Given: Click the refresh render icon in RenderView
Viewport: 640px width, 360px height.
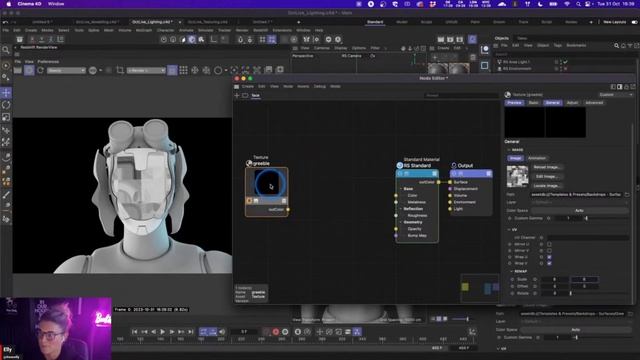Looking at the screenshot, I should [40, 70].
